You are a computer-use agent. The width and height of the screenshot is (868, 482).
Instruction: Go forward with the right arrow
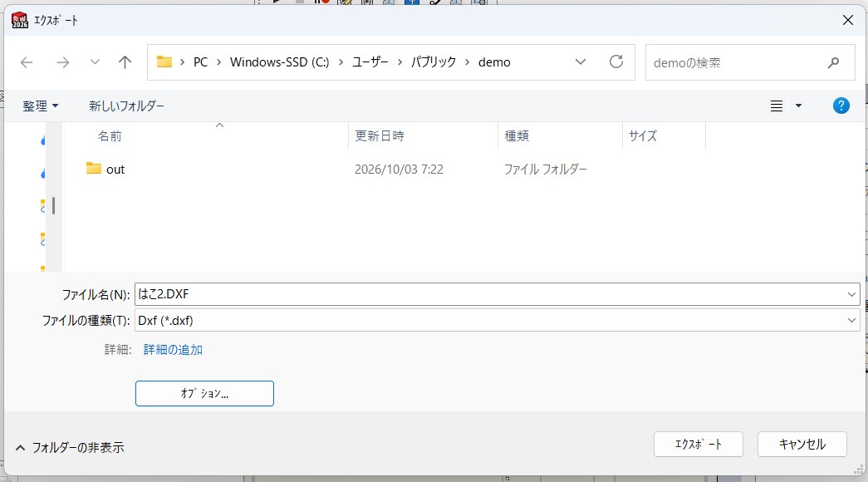(x=62, y=62)
